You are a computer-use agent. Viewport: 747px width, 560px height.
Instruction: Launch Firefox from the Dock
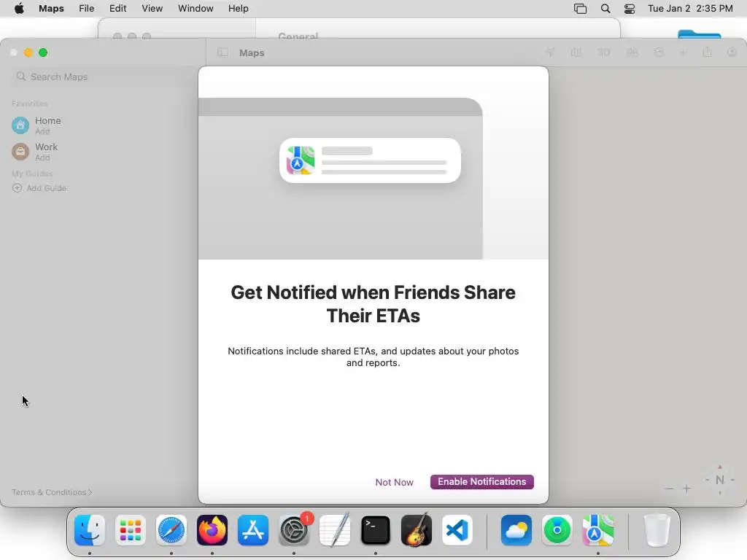pos(212,530)
